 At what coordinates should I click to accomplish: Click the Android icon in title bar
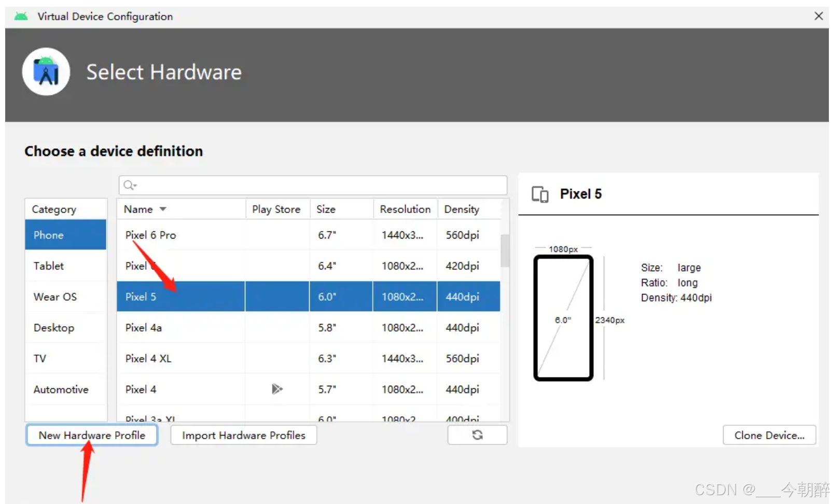pos(21,17)
